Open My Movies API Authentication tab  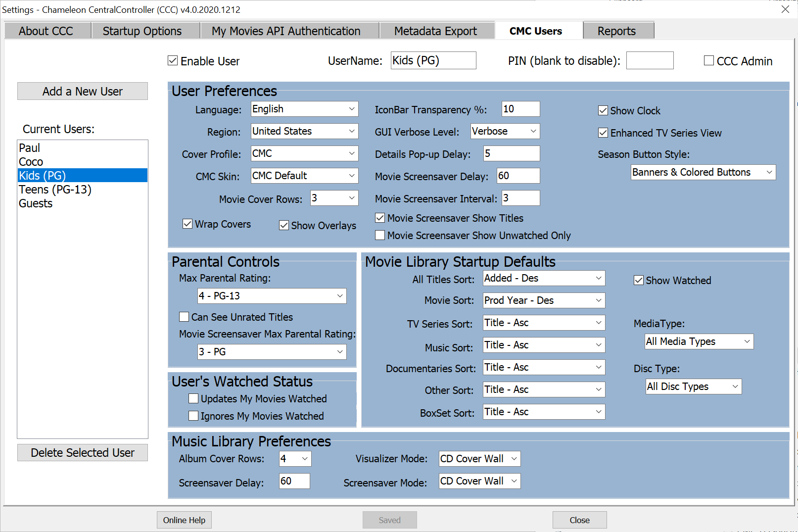click(x=289, y=31)
